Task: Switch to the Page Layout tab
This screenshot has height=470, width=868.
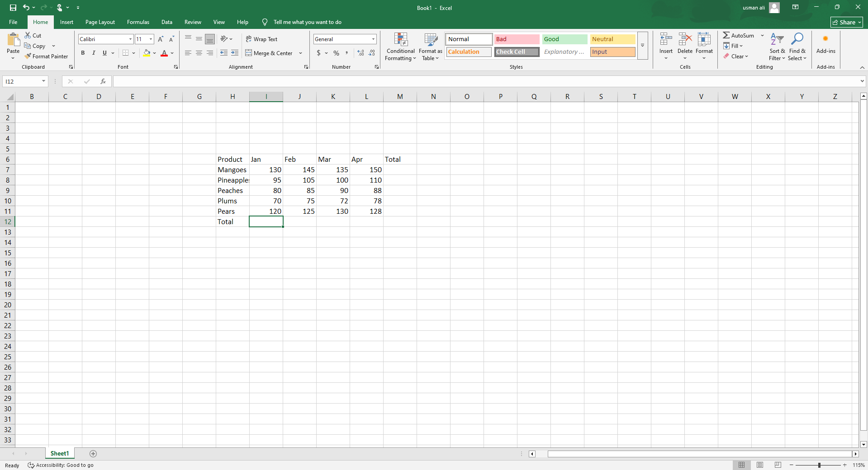Action: point(100,22)
